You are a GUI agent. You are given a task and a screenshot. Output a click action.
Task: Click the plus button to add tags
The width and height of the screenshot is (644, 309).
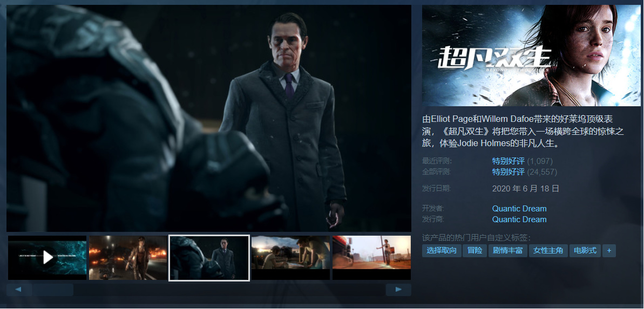point(609,250)
